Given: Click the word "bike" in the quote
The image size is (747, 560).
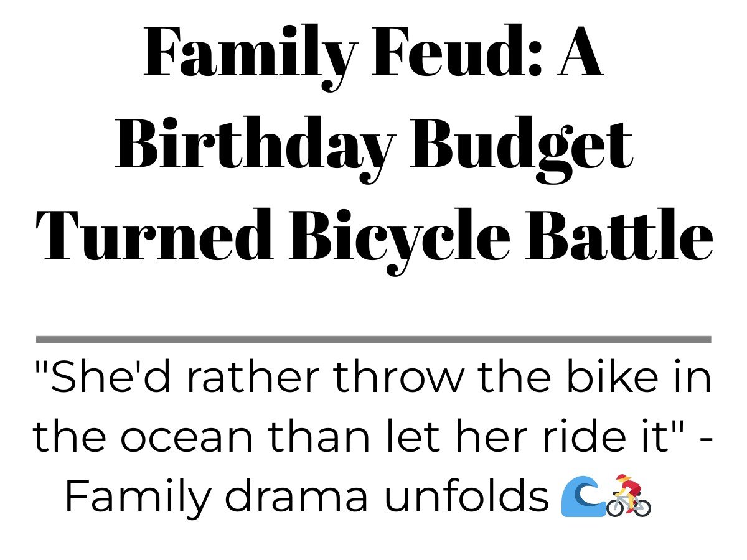Looking at the screenshot, I should (x=611, y=378).
